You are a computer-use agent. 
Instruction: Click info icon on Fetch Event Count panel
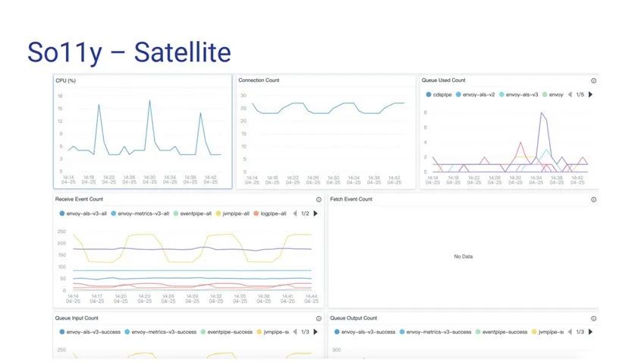pyautogui.click(x=593, y=200)
